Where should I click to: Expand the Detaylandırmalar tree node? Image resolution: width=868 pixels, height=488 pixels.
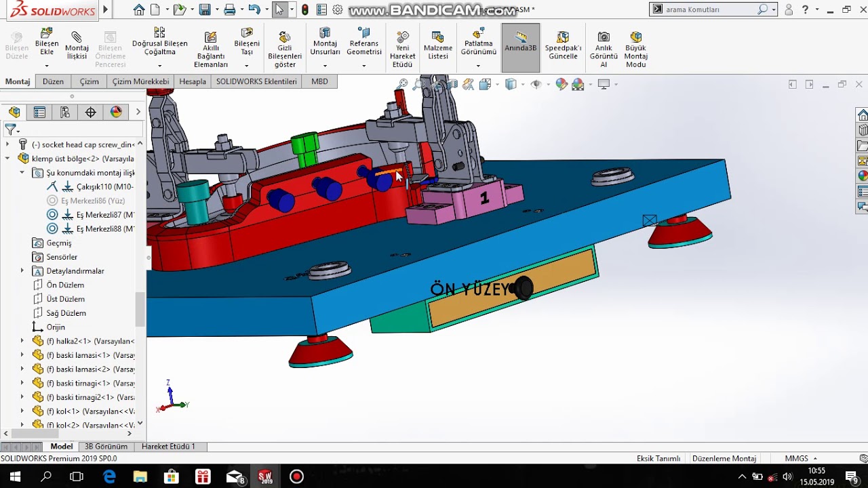[22, 271]
